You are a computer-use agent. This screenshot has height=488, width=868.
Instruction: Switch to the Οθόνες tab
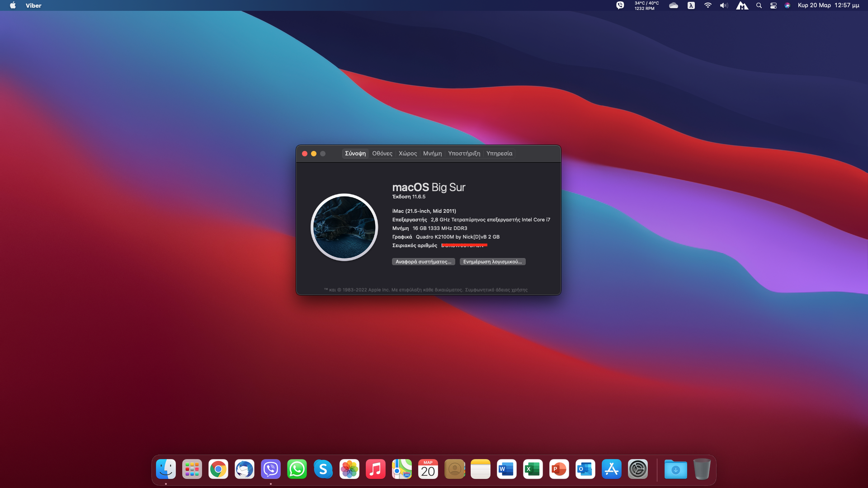coord(382,154)
